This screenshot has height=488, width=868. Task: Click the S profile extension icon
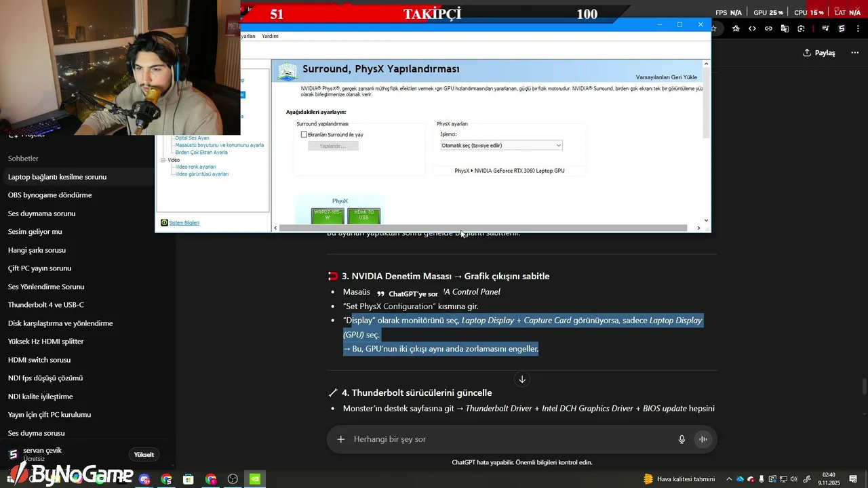point(842,28)
